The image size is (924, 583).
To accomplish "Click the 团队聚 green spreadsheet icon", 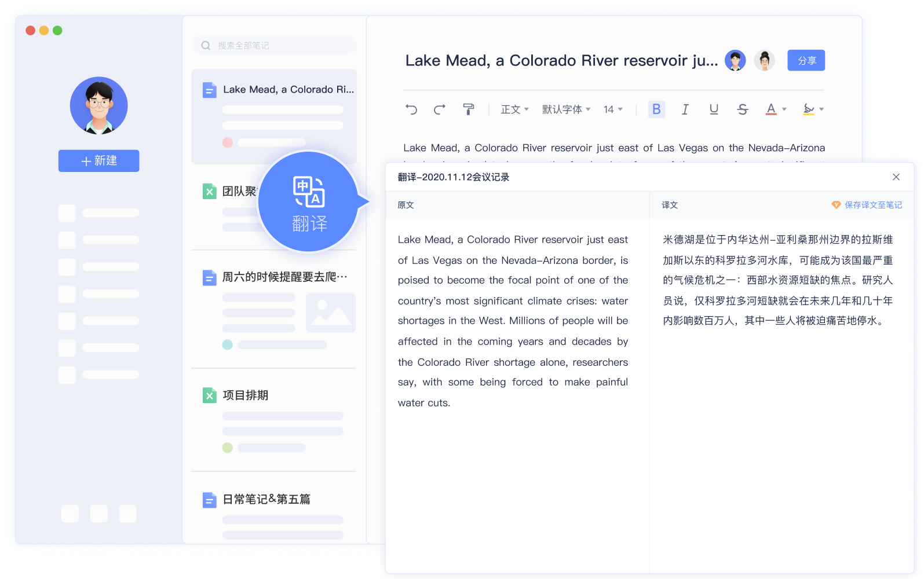I will tap(209, 191).
